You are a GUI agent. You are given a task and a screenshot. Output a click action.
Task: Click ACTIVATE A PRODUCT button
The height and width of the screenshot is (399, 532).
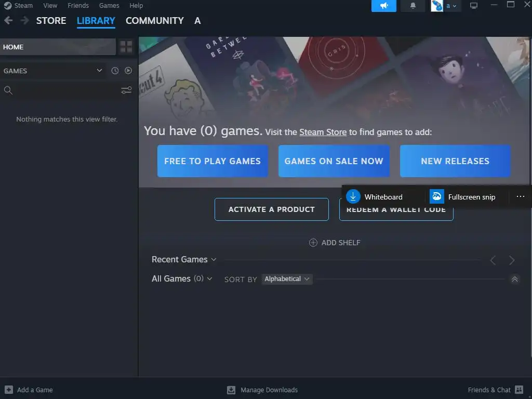coord(271,209)
